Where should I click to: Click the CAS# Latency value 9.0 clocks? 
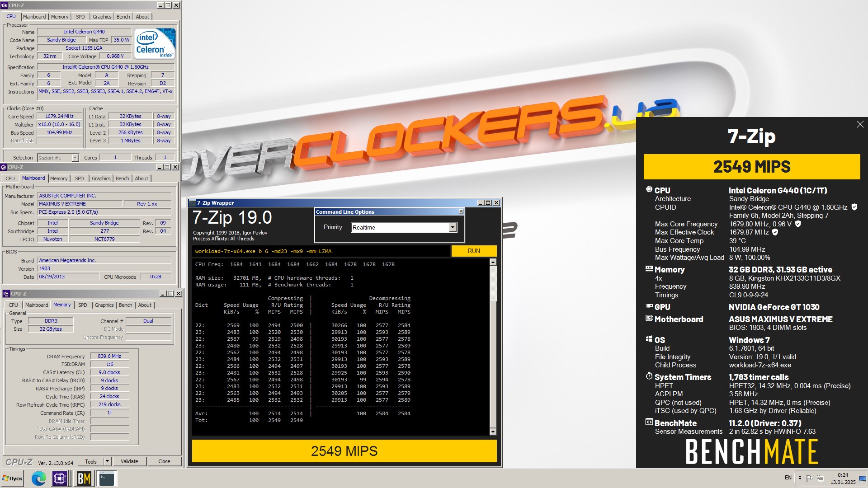109,372
